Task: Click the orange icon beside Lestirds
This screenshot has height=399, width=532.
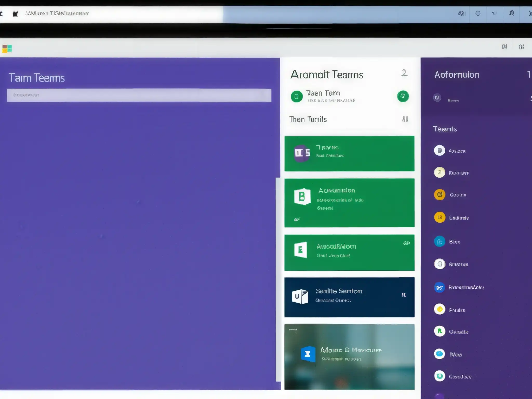Action: tap(440, 217)
